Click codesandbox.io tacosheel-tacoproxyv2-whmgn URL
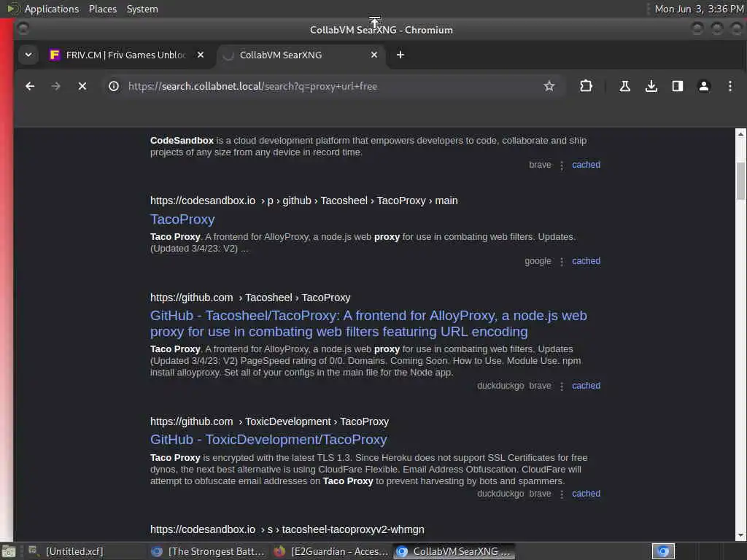This screenshot has height=560, width=747. pyautogui.click(x=287, y=529)
